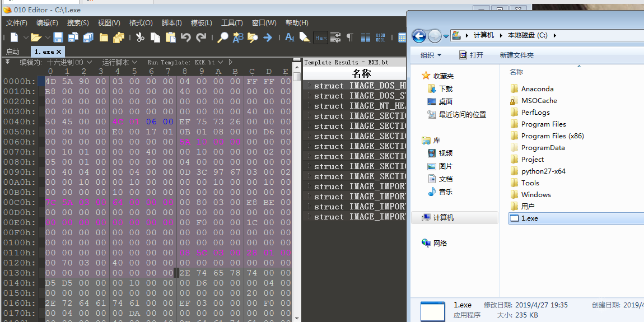Go back in Explorer window

[418, 36]
